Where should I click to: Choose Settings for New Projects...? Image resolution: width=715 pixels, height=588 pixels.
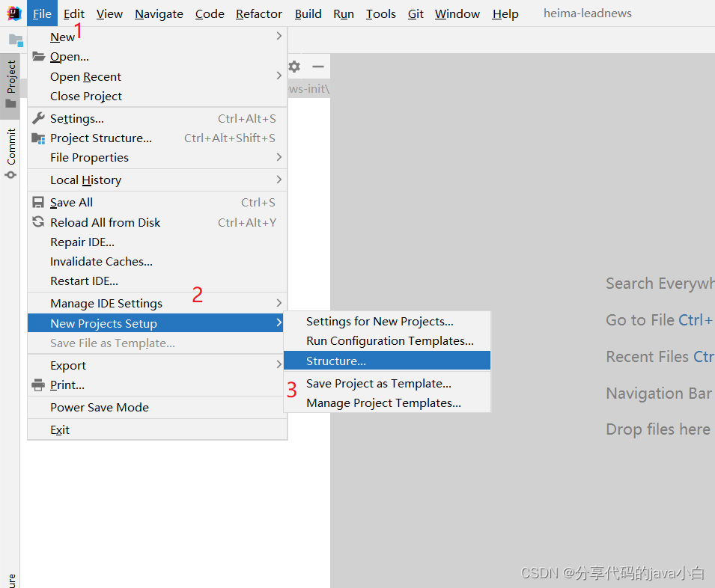pos(387,322)
